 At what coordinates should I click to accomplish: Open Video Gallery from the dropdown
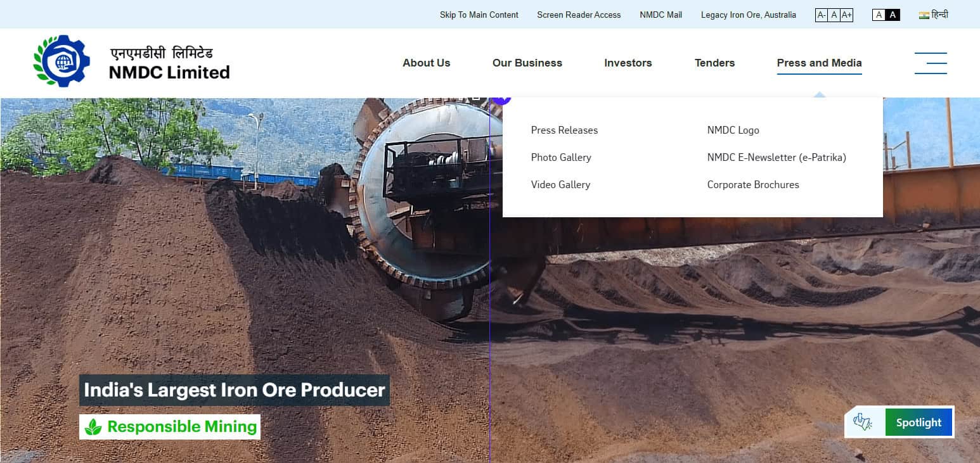point(560,184)
